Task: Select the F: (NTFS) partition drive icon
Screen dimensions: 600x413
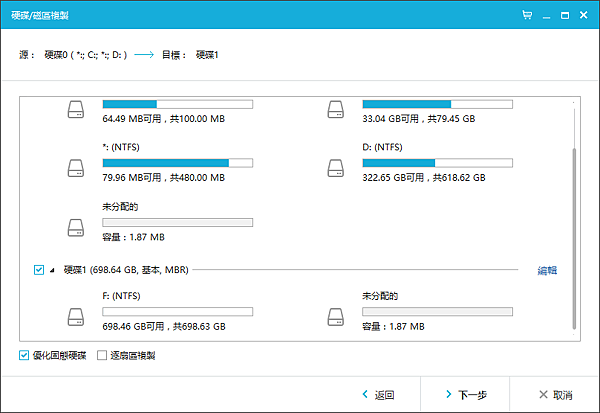Action: pos(77,316)
